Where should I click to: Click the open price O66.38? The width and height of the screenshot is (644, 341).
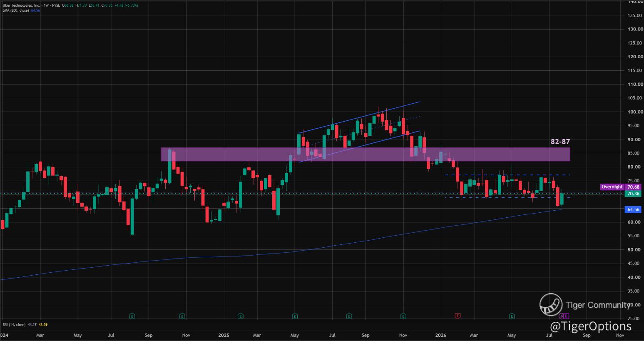click(67, 5)
